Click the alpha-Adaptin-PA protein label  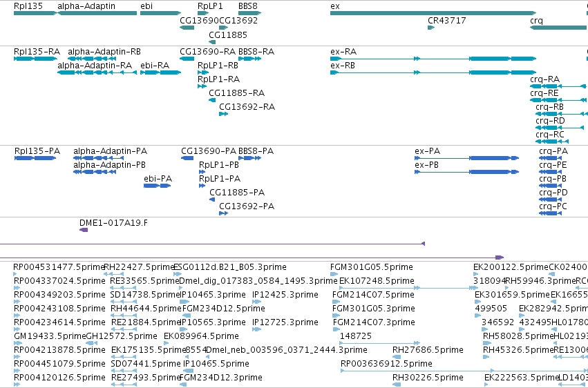pos(111,151)
